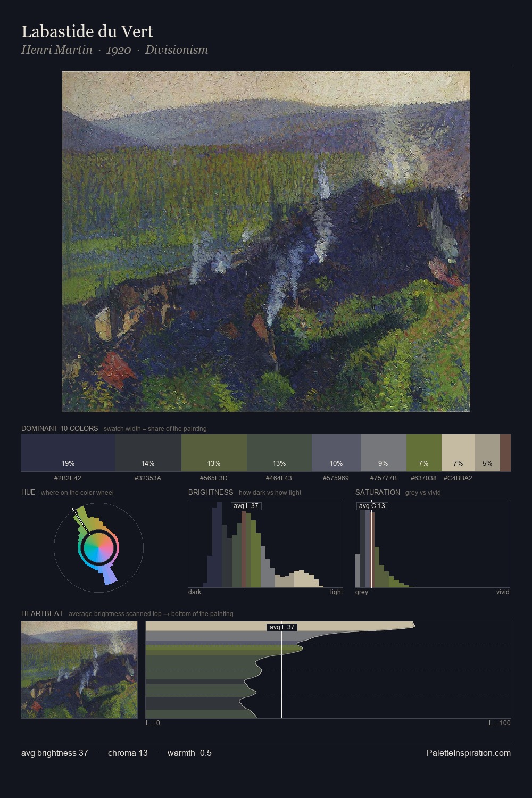Click the '#32353A' hex code text
Image resolution: width=532 pixels, height=798 pixels.
coord(148,478)
